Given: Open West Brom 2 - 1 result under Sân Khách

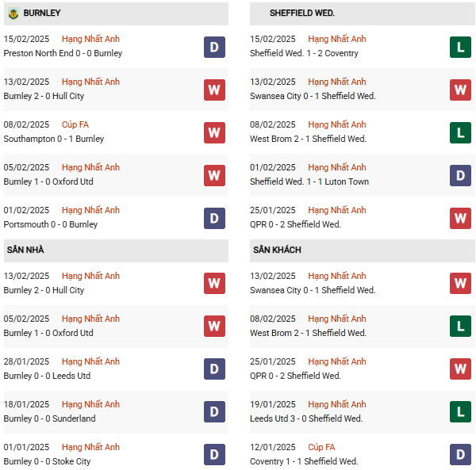Looking at the screenshot, I should pyautogui.click(x=308, y=333).
